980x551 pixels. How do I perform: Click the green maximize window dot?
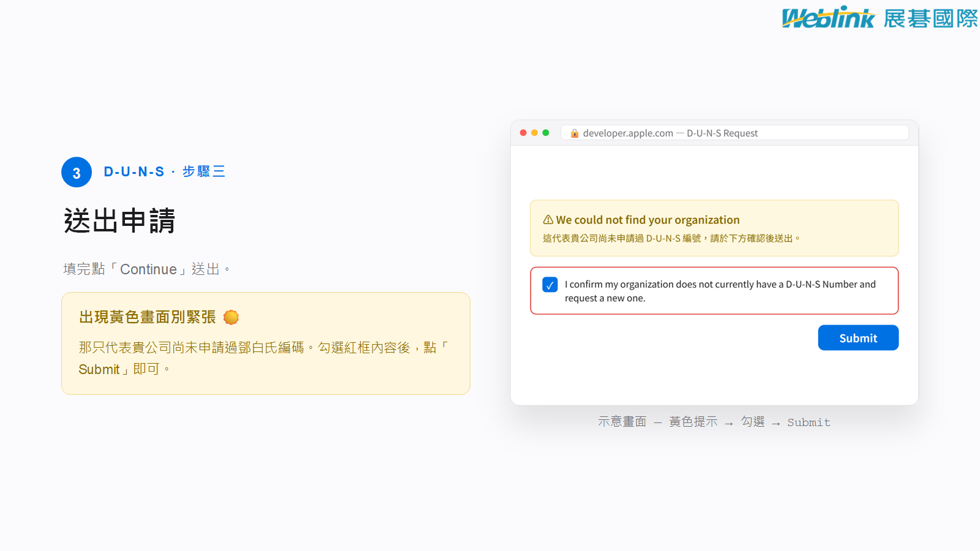pos(546,133)
